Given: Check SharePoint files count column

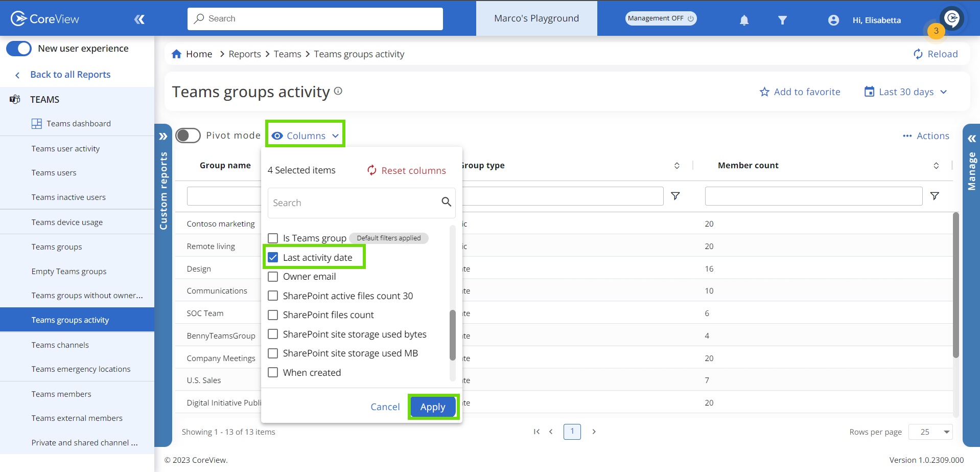Looking at the screenshot, I should point(273,315).
